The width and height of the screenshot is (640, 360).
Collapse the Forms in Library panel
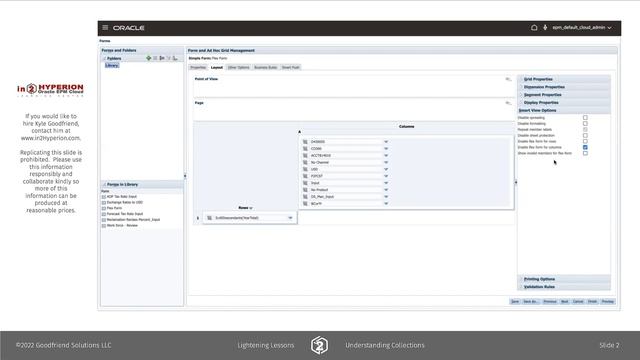click(x=104, y=184)
